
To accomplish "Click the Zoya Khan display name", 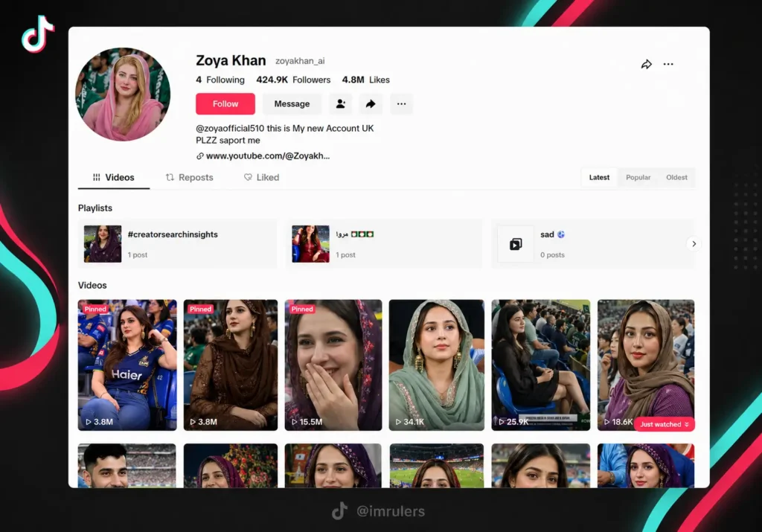I will point(231,60).
